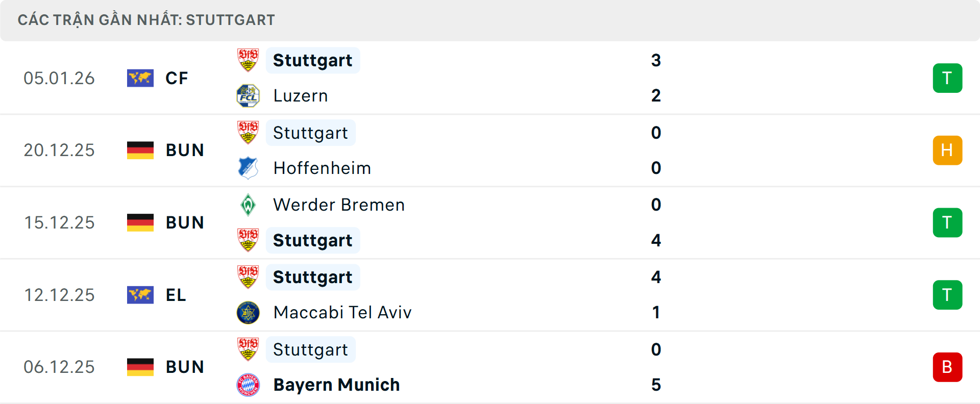Screen dimensions: 980x404
Task: Open the Maccabi Tel Aviv team link
Action: coord(342,312)
